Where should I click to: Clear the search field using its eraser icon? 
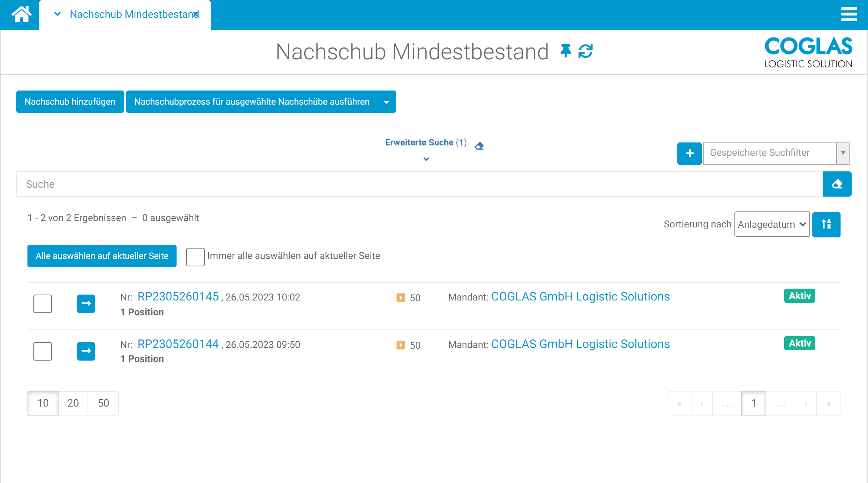pos(837,184)
